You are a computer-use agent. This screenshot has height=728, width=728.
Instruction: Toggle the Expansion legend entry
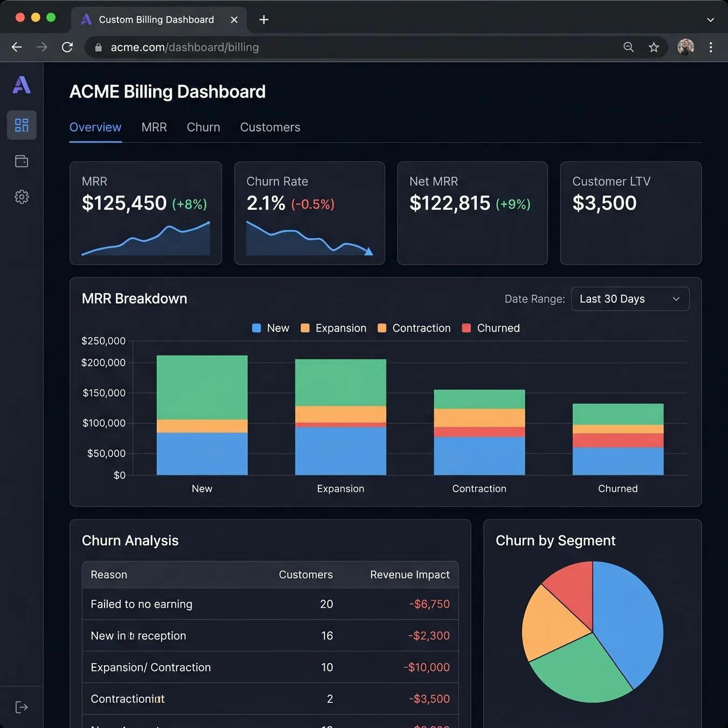click(x=333, y=328)
